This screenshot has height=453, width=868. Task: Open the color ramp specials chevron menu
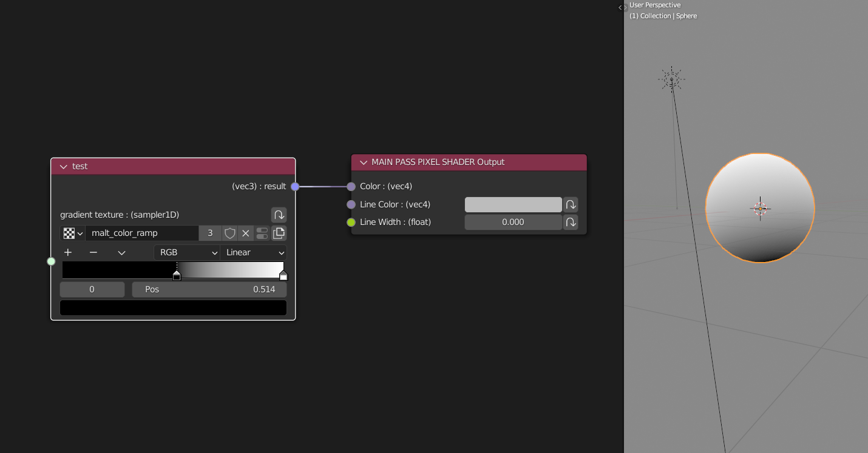pos(121,252)
